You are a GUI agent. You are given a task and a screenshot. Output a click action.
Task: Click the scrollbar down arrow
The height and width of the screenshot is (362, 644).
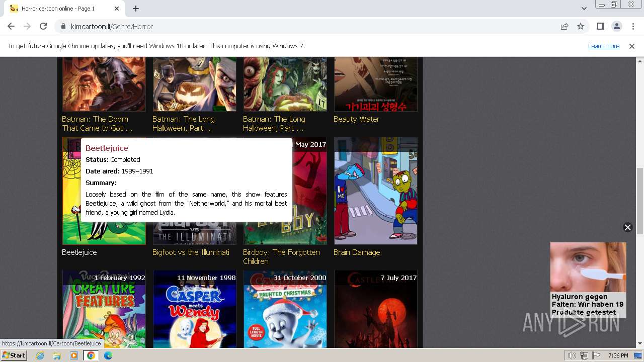click(x=639, y=344)
